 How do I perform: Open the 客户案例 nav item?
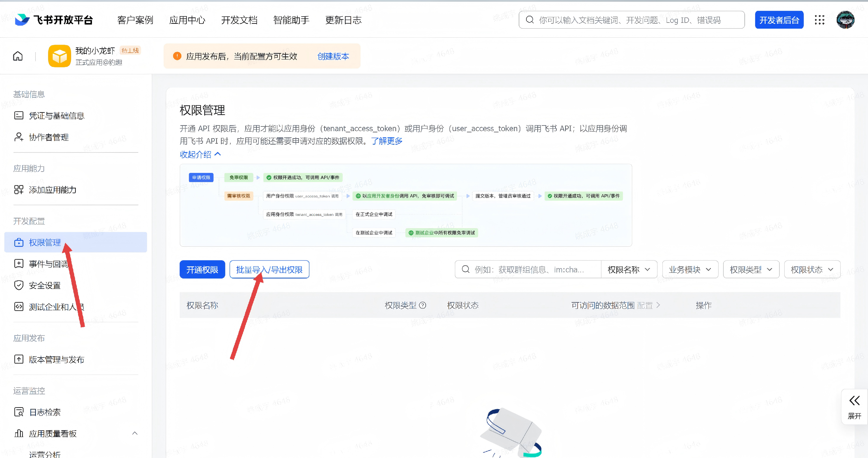point(135,20)
